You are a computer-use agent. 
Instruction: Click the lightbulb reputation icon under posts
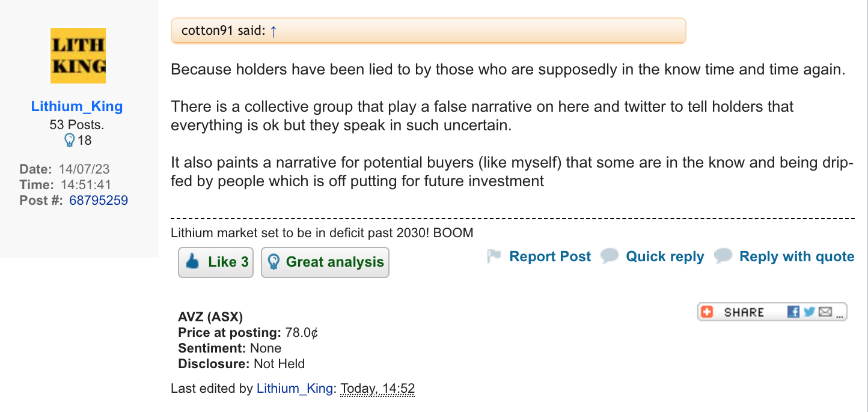(70, 141)
